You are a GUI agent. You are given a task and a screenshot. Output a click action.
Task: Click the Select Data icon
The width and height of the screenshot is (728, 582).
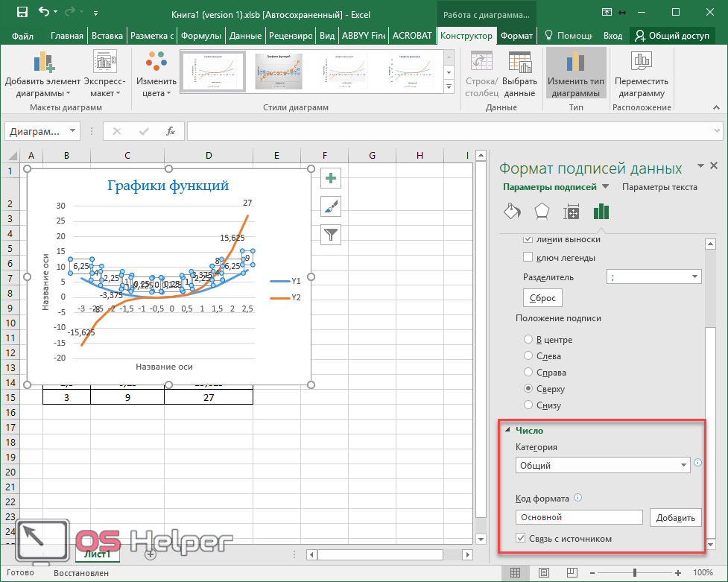pyautogui.click(x=519, y=63)
